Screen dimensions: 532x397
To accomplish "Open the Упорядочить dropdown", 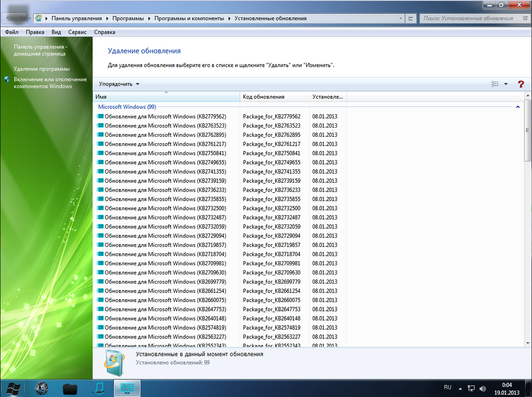I will click(119, 84).
